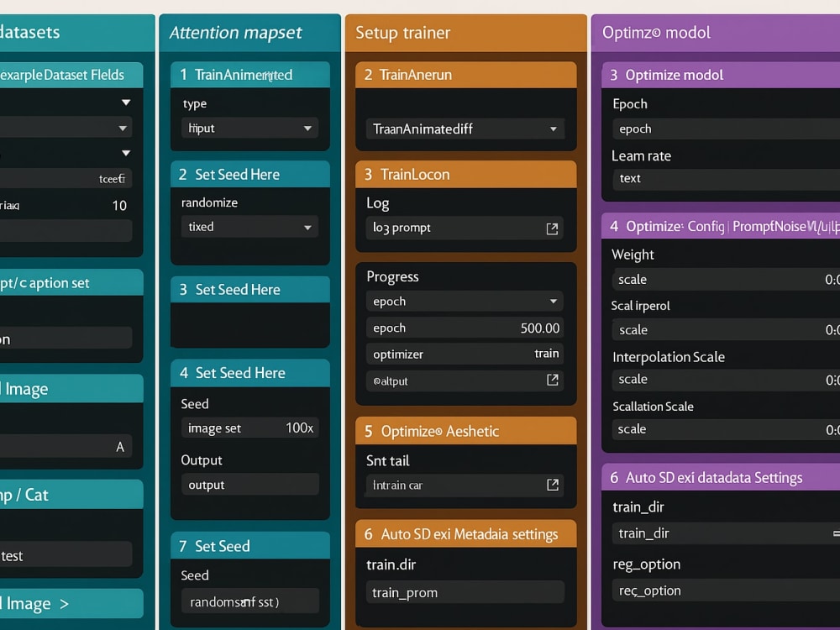Click the field showing A under Image

pyautogui.click(x=66, y=446)
